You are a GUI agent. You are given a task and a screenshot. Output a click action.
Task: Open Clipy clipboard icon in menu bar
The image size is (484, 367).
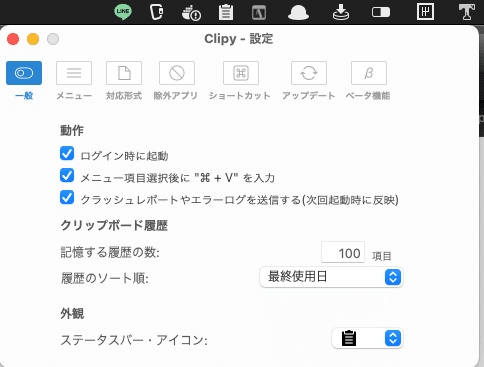coord(226,12)
